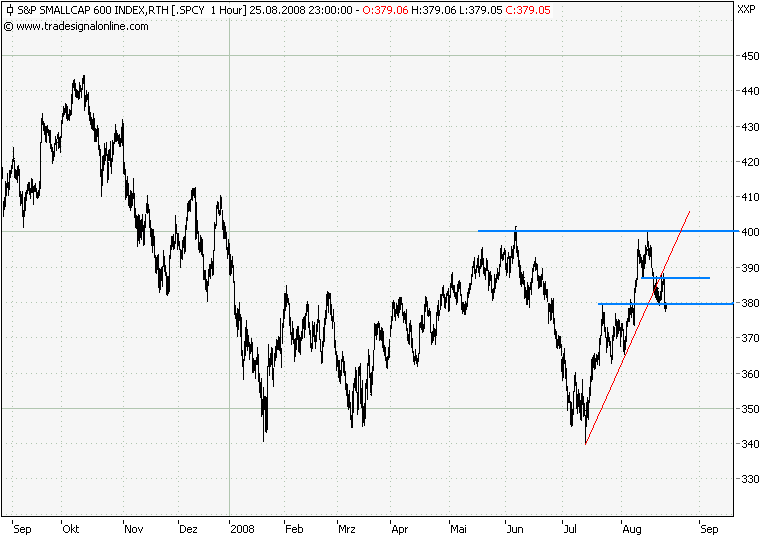Click the 370 price axis label
This screenshot has width=769, height=536.
pyautogui.click(x=750, y=338)
